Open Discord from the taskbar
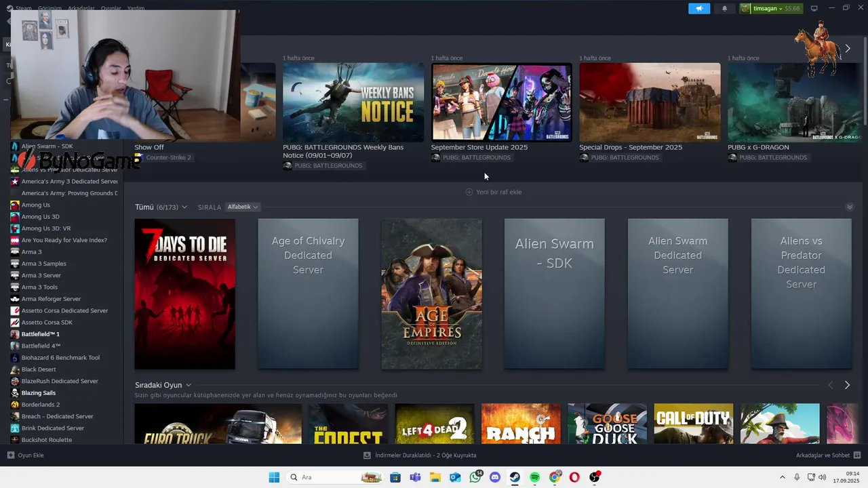This screenshot has width=868, height=488. 495,477
